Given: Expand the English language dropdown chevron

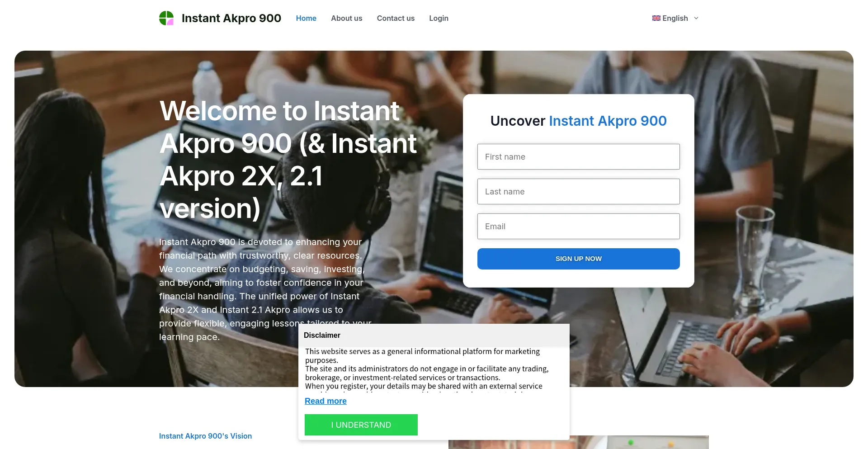Looking at the screenshot, I should pos(696,18).
